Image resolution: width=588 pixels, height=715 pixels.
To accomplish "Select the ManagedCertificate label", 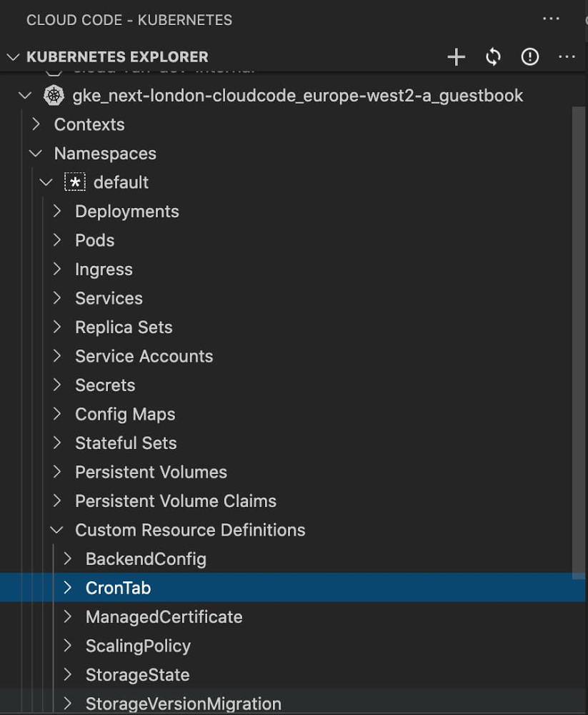I will click(164, 617).
